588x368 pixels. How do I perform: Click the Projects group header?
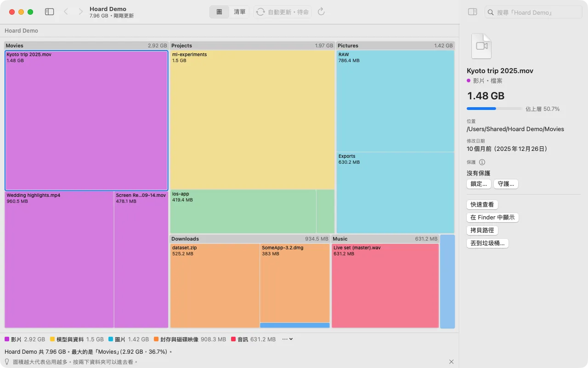click(252, 46)
